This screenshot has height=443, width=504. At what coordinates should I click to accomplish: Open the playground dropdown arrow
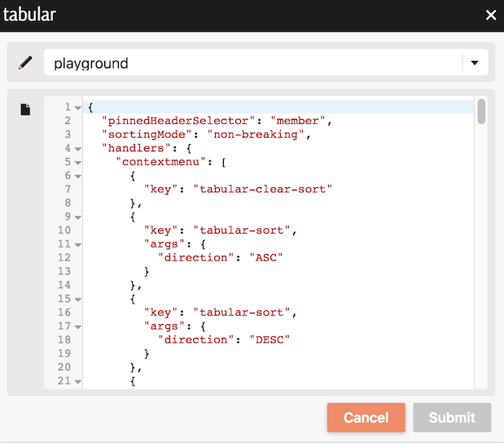(x=475, y=63)
